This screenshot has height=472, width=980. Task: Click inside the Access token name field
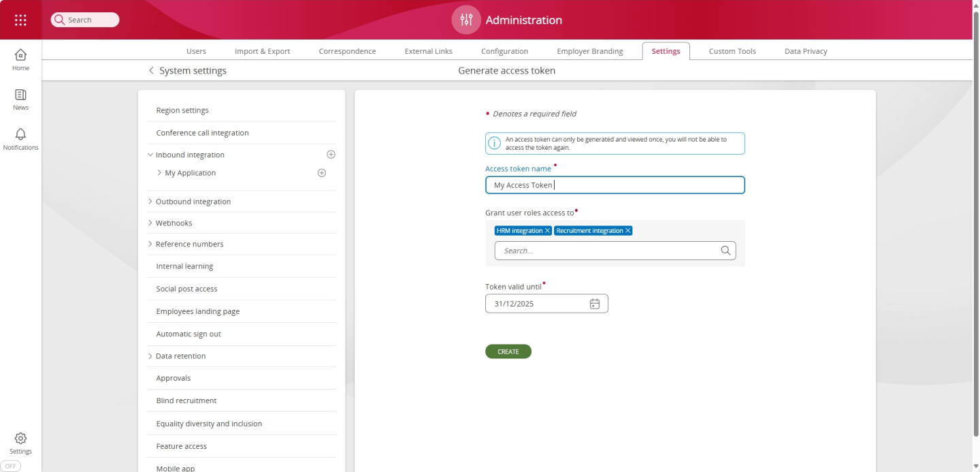(x=615, y=185)
